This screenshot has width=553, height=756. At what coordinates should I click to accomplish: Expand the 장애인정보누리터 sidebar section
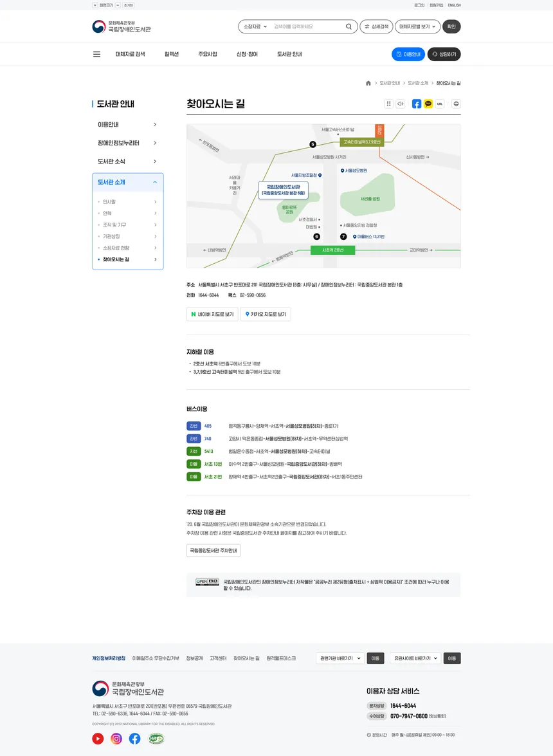(128, 143)
